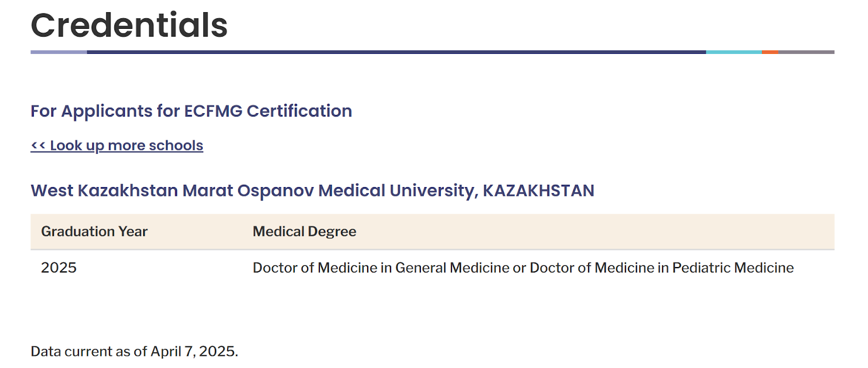Click 'General Medicine' in the degree text

[x=451, y=268]
